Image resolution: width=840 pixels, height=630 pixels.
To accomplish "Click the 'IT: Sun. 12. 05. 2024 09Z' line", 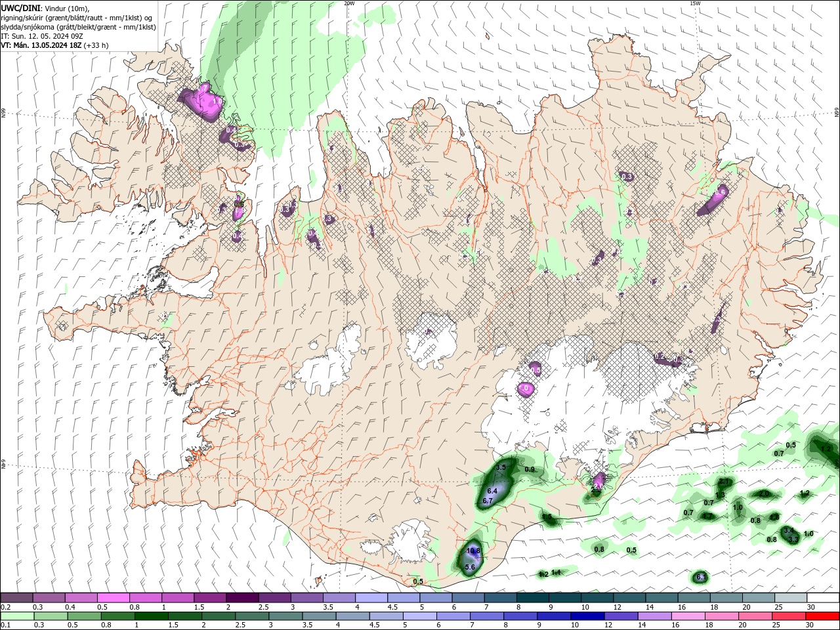I will coord(41,36).
